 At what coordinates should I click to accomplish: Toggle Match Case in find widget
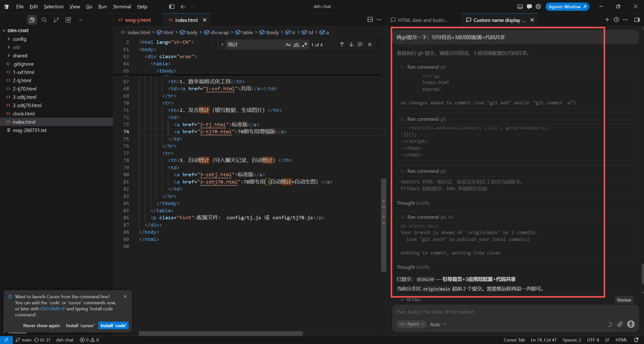288,45
